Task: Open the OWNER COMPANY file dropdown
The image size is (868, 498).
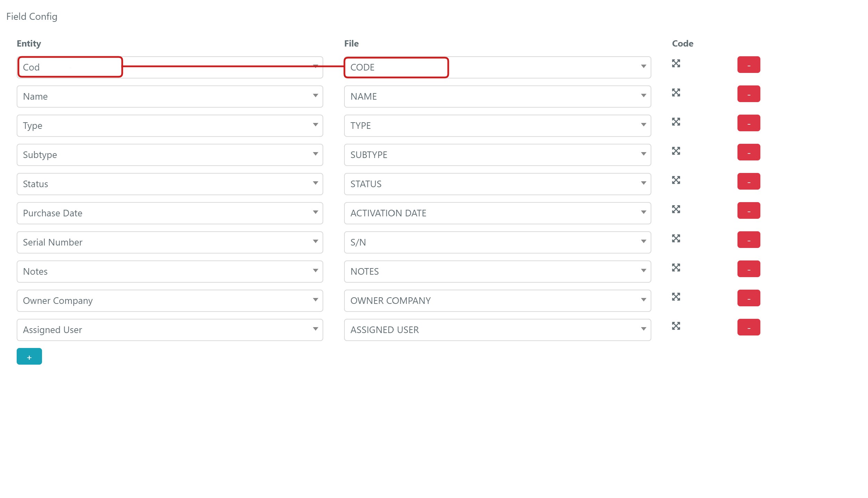Action: [x=497, y=301]
